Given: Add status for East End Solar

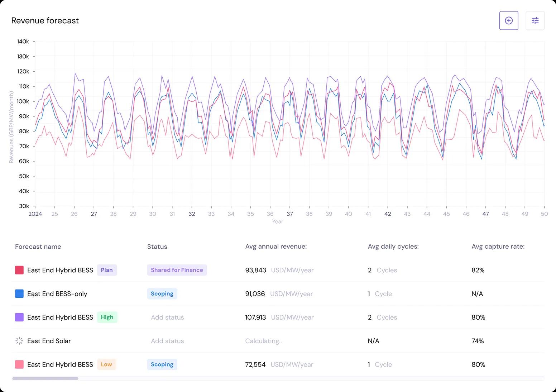Looking at the screenshot, I should [167, 341].
